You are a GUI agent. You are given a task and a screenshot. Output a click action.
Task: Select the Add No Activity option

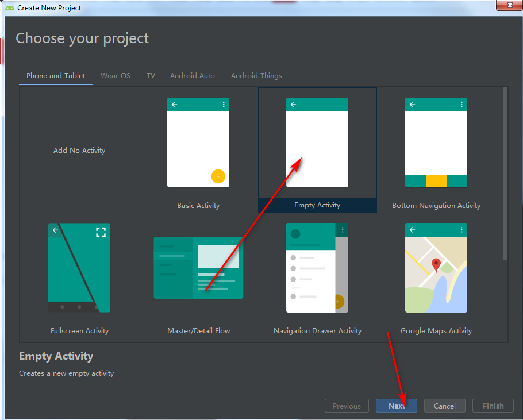(79, 150)
